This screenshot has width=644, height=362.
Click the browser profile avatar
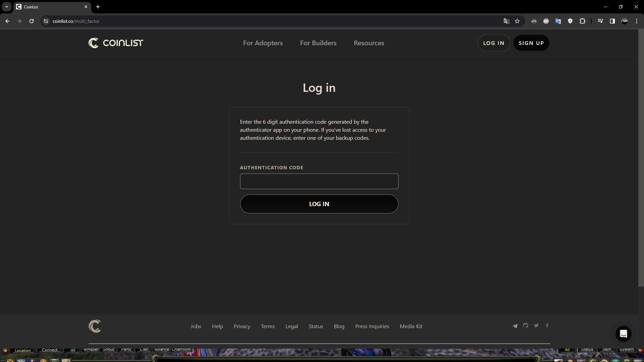tap(625, 21)
